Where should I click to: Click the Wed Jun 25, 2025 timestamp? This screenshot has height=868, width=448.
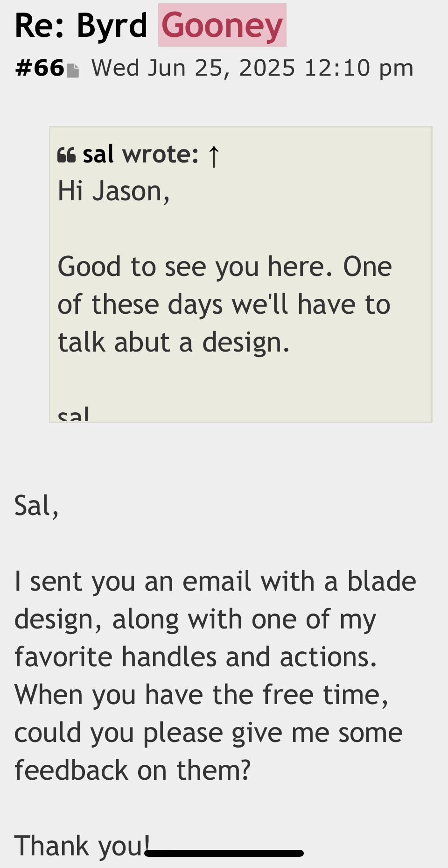pos(252,68)
